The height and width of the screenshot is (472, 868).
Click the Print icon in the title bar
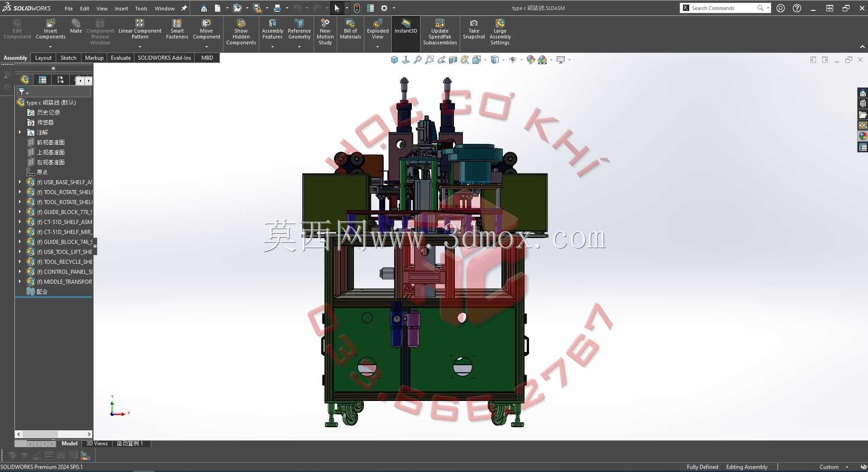point(277,8)
